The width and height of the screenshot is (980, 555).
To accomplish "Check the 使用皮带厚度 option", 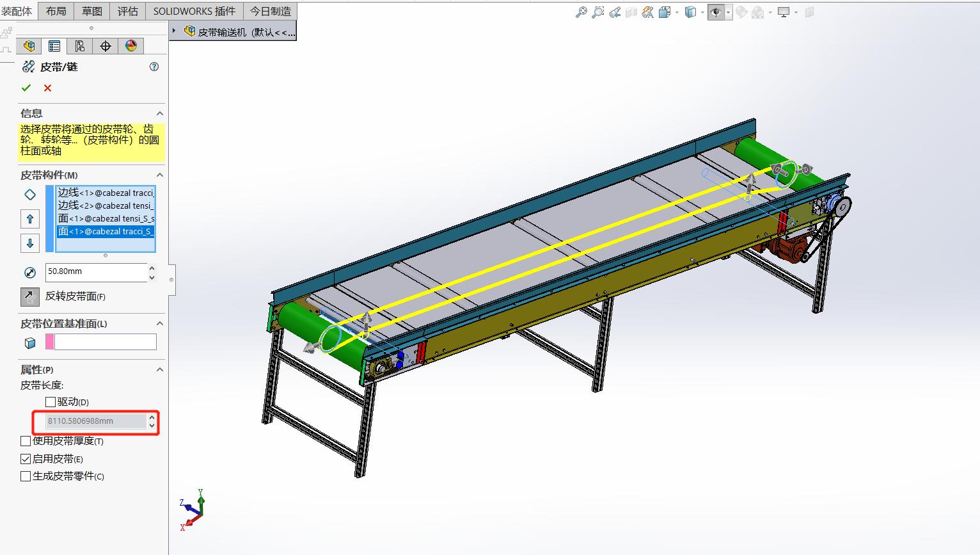I will pos(26,441).
